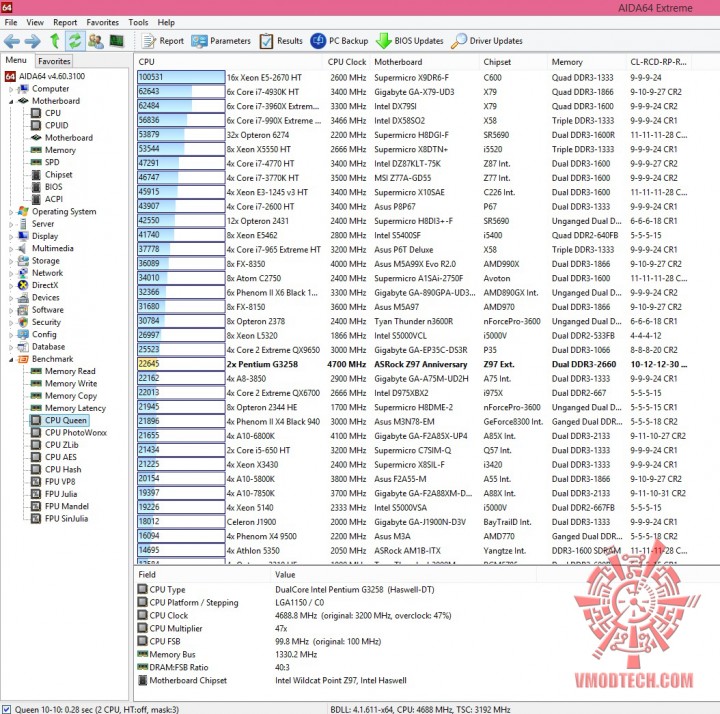Open the File menu
The height and width of the screenshot is (714, 720).
pyautogui.click(x=11, y=22)
